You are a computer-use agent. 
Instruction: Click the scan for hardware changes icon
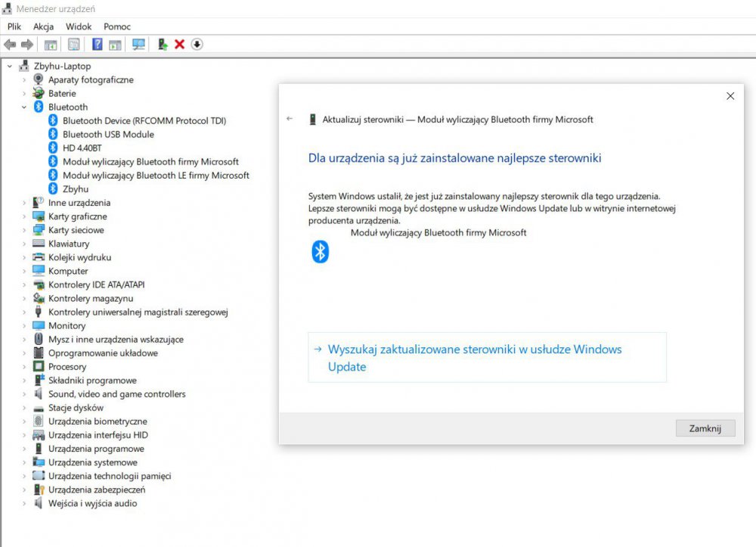coord(138,45)
